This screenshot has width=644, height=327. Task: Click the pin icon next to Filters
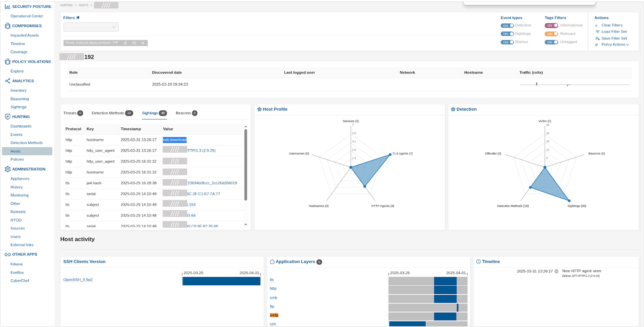pyautogui.click(x=78, y=17)
